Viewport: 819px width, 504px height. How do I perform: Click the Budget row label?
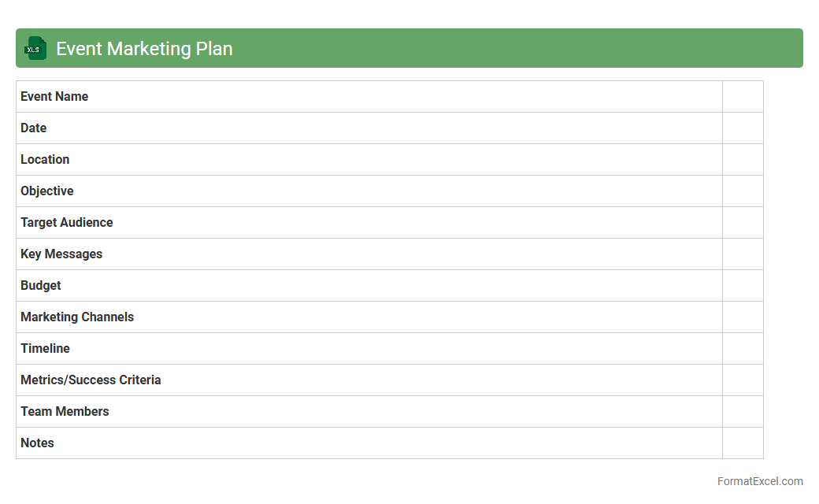[41, 286]
